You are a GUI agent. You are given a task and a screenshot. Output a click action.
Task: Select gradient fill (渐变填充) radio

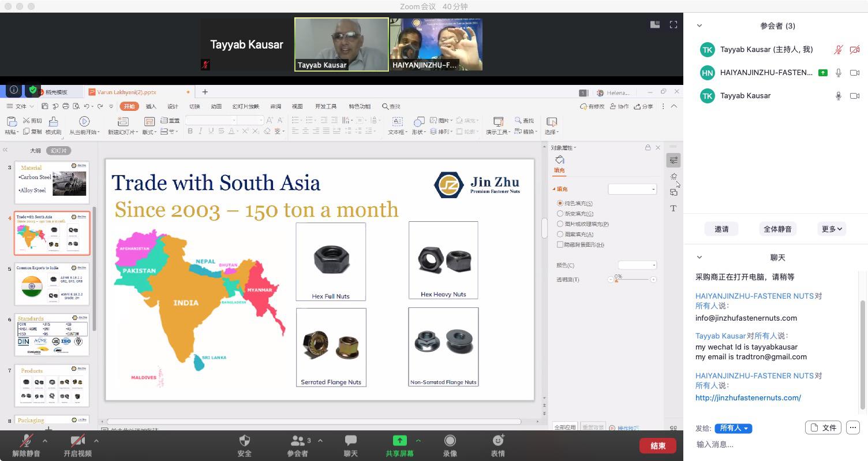tap(560, 214)
